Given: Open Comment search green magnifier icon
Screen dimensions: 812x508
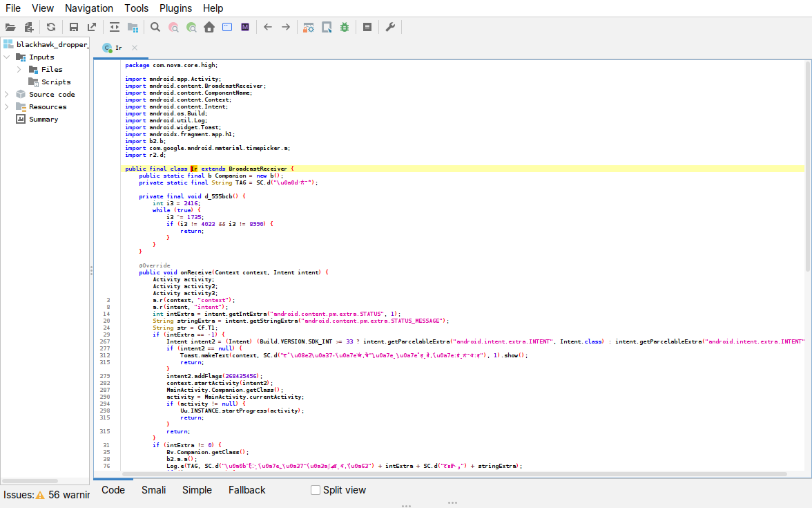Looking at the screenshot, I should 192,28.
